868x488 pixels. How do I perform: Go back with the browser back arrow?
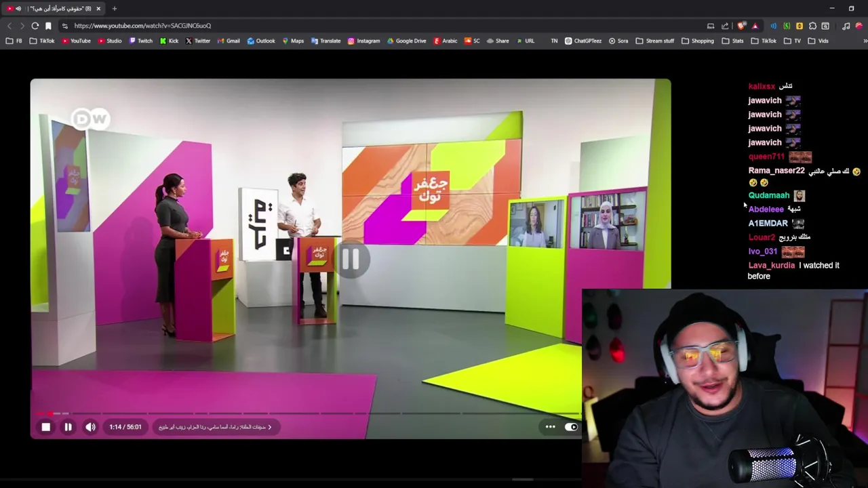9,26
